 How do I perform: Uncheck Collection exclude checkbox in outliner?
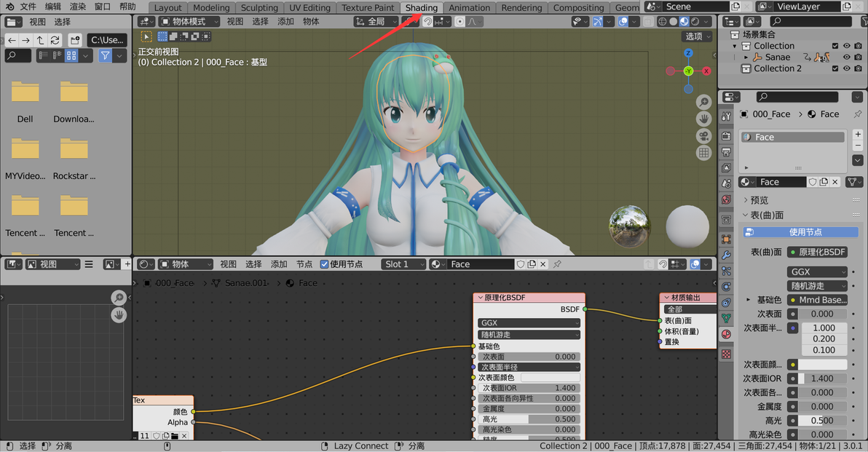click(835, 46)
